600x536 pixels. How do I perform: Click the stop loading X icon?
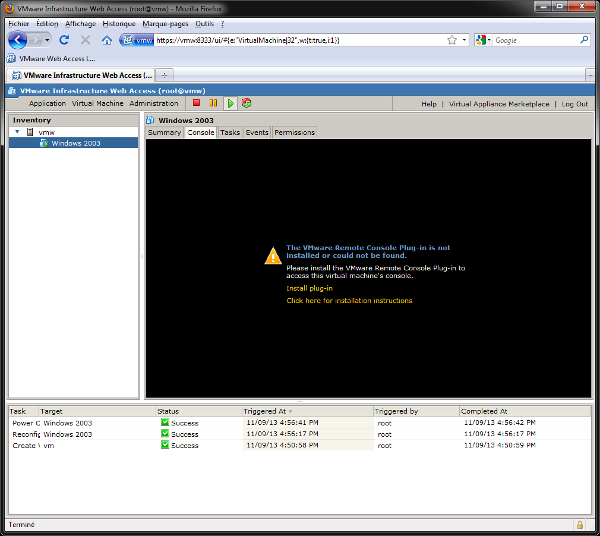(85, 40)
